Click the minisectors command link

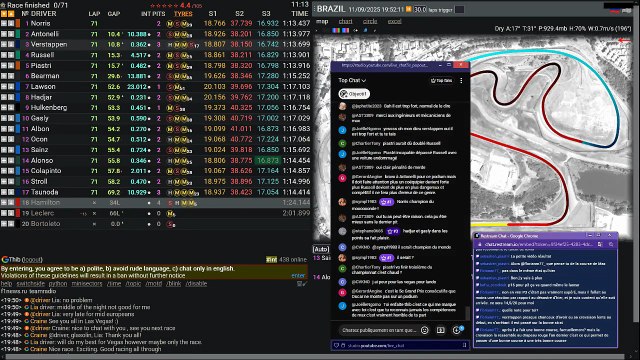(x=87, y=284)
